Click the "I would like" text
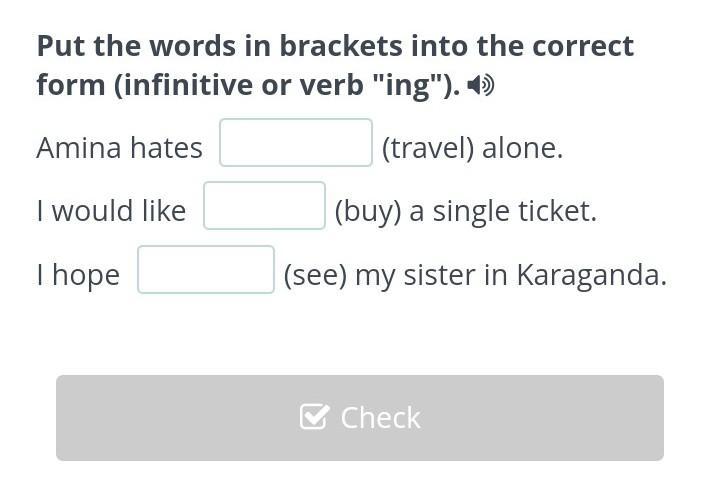The width and height of the screenshot is (720, 496). pyautogui.click(x=111, y=211)
